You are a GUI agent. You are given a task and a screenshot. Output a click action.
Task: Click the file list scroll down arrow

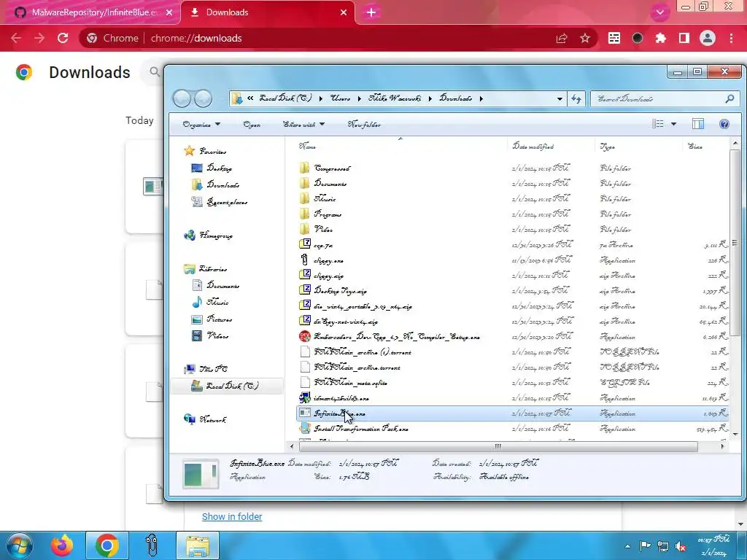tap(735, 434)
